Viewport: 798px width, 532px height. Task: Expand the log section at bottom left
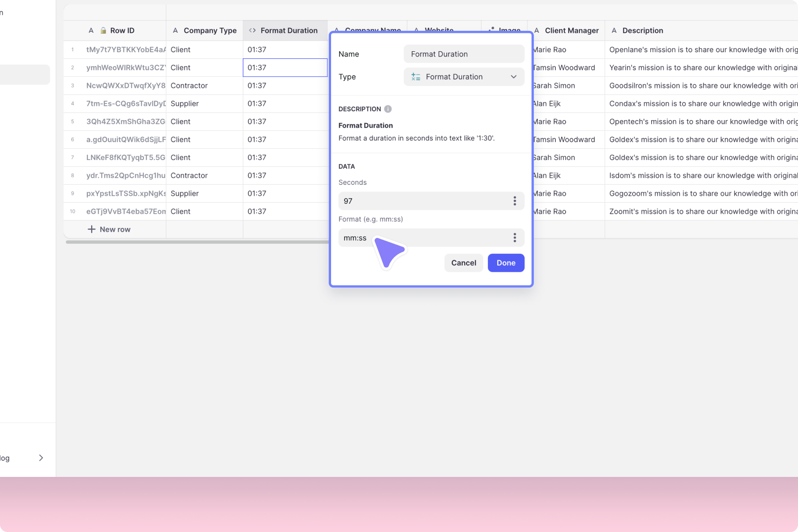(x=41, y=457)
